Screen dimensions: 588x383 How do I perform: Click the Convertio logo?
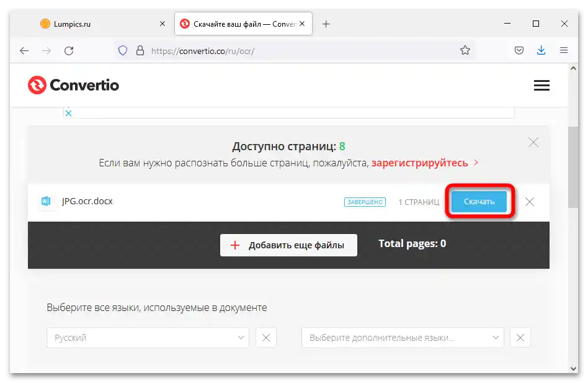coord(73,85)
